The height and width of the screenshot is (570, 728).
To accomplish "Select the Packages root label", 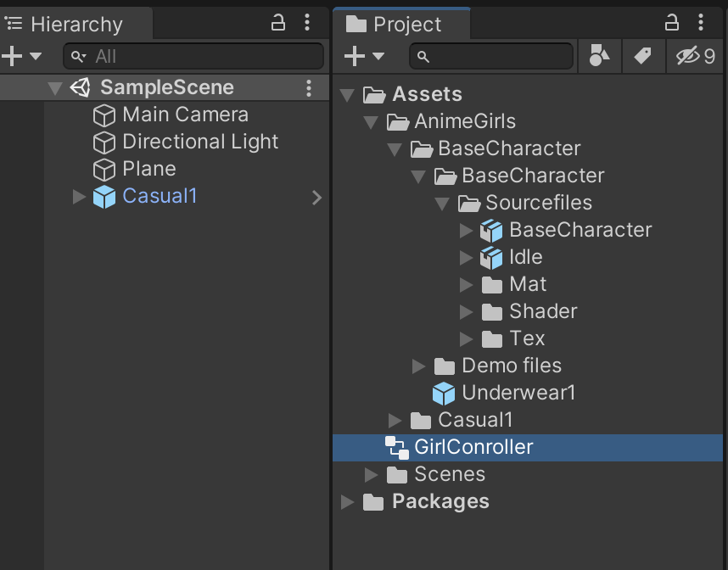I will [x=440, y=501].
